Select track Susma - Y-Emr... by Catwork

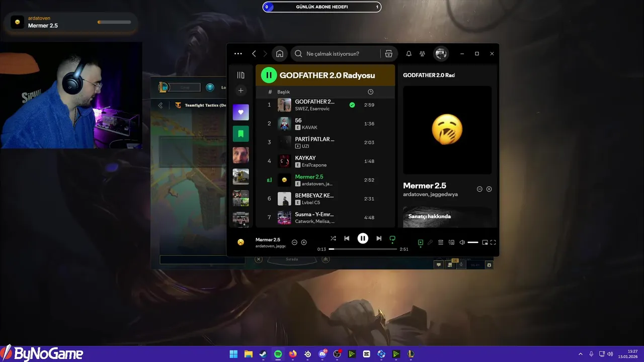click(325, 217)
